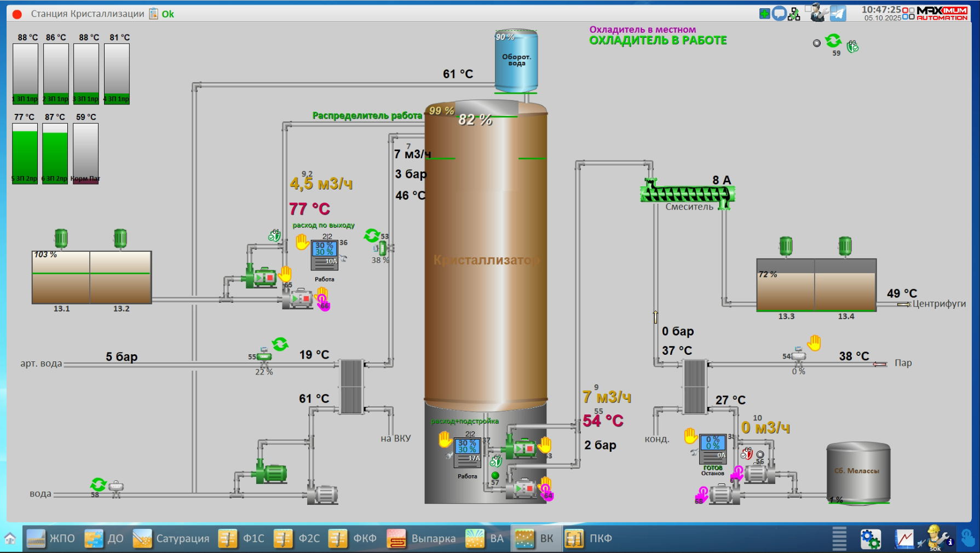Screen dimensions: 980x553
Task: Open the 0A drive panel labeled Готов
Action: point(713,448)
